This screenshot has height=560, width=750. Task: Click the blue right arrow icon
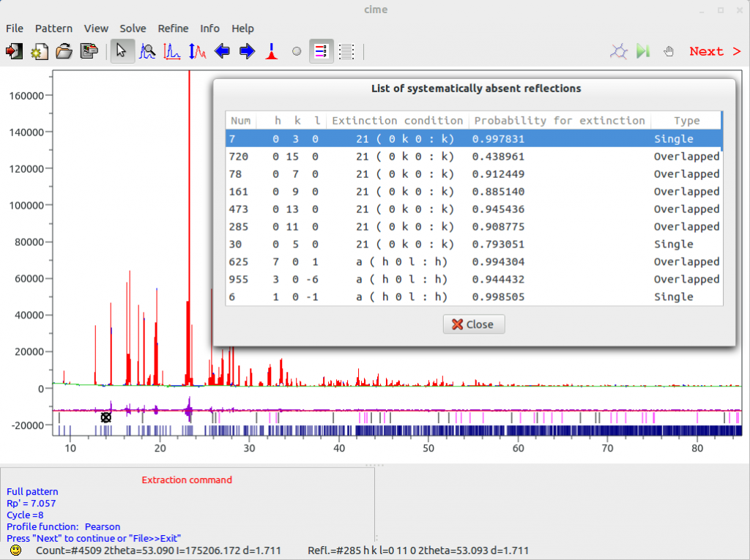247,51
